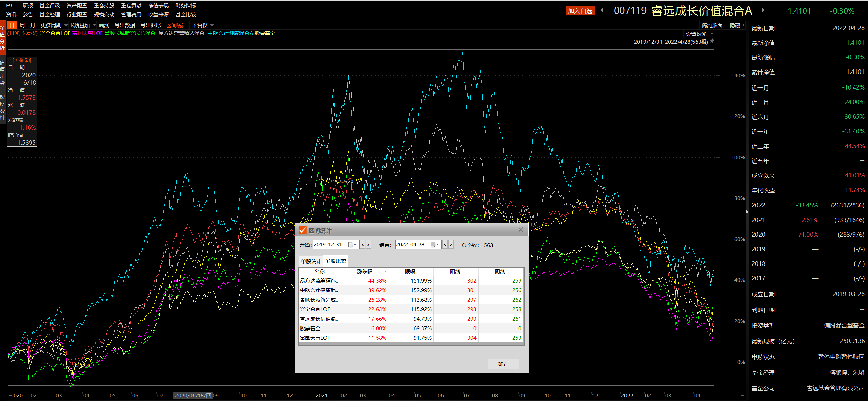Click the next fund arrow after 睿远成长价值混合A
This screenshot has width=868, height=401.
pyautogui.click(x=763, y=10)
